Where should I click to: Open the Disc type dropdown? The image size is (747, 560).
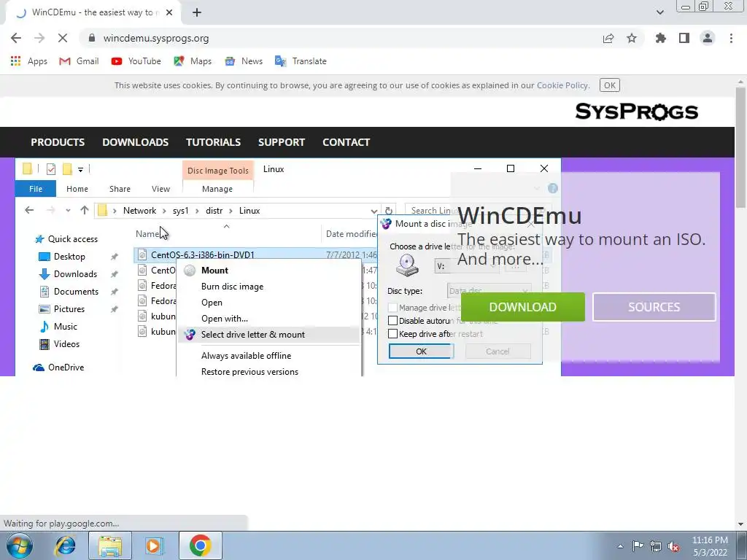coord(488,290)
